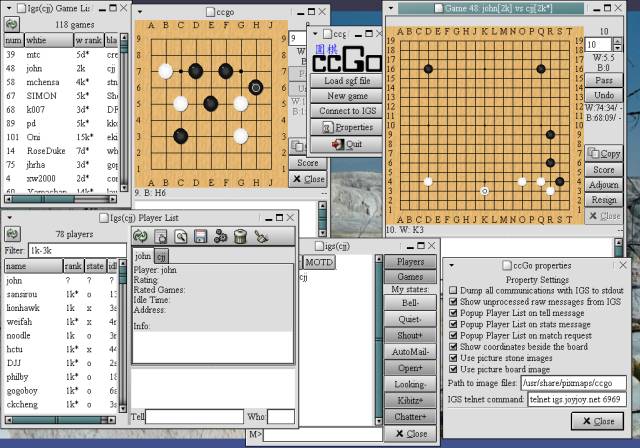Click the magnifier search icon in player toolbar
This screenshot has height=448, width=640.
[x=181, y=236]
